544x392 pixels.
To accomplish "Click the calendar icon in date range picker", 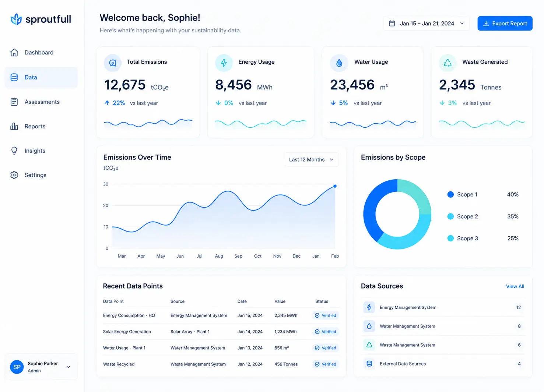I will point(392,24).
